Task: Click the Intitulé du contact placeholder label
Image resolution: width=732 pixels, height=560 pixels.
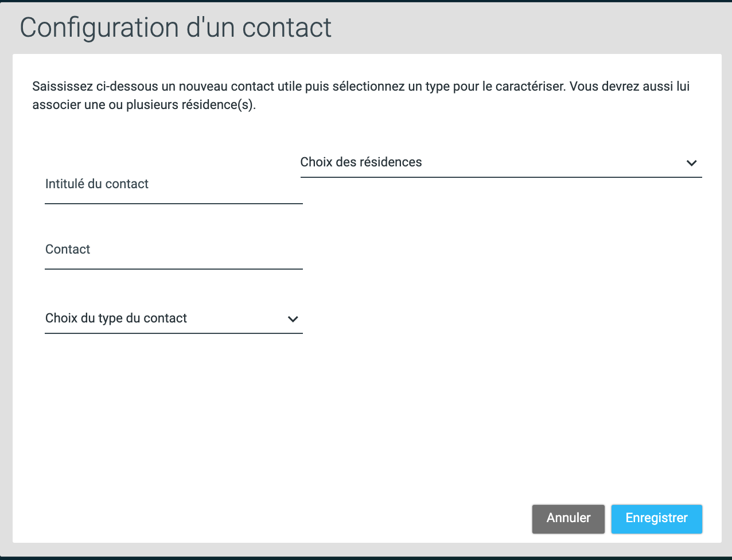Action: 97,184
